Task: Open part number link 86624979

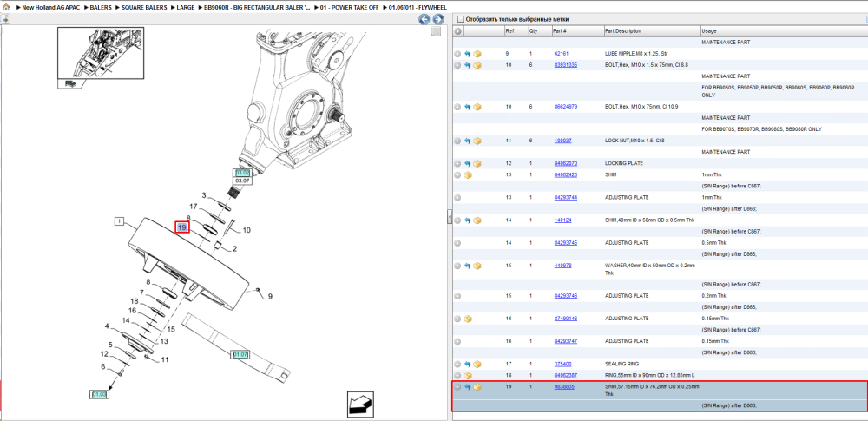Action: (566, 107)
